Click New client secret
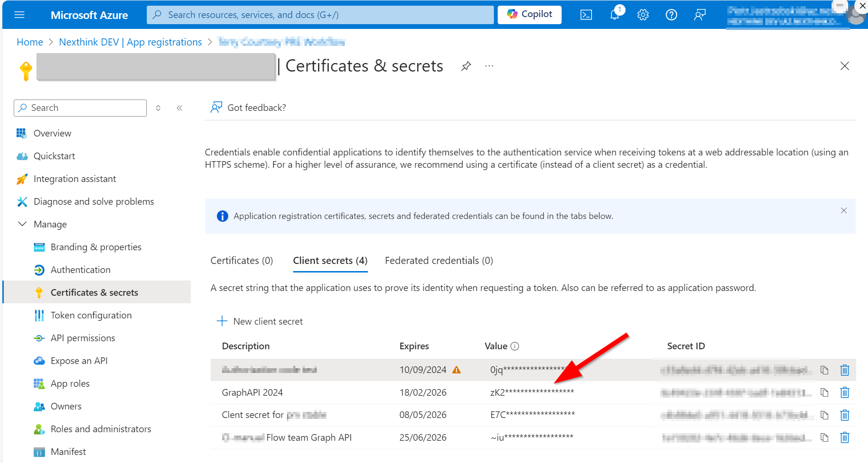This screenshot has width=868, height=463. 260,321
